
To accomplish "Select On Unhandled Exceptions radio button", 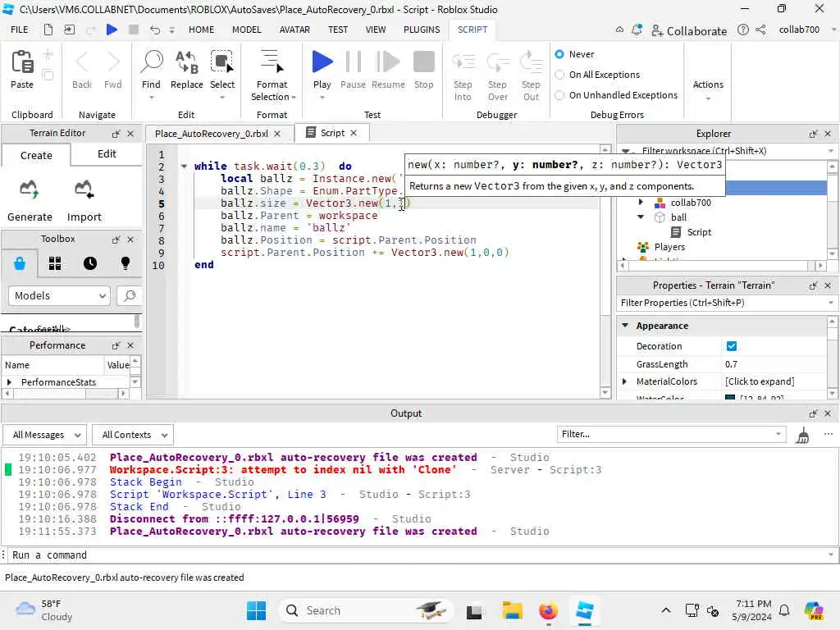I will 559,95.
